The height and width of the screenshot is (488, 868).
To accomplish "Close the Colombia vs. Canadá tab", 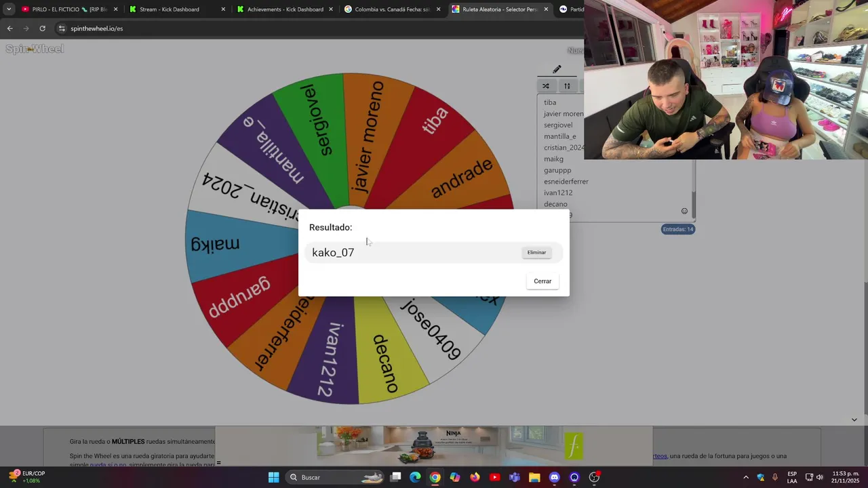I will tap(439, 9).
